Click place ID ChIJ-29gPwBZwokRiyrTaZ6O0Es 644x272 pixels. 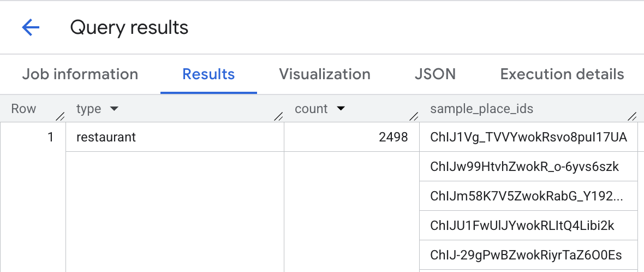tap(526, 255)
